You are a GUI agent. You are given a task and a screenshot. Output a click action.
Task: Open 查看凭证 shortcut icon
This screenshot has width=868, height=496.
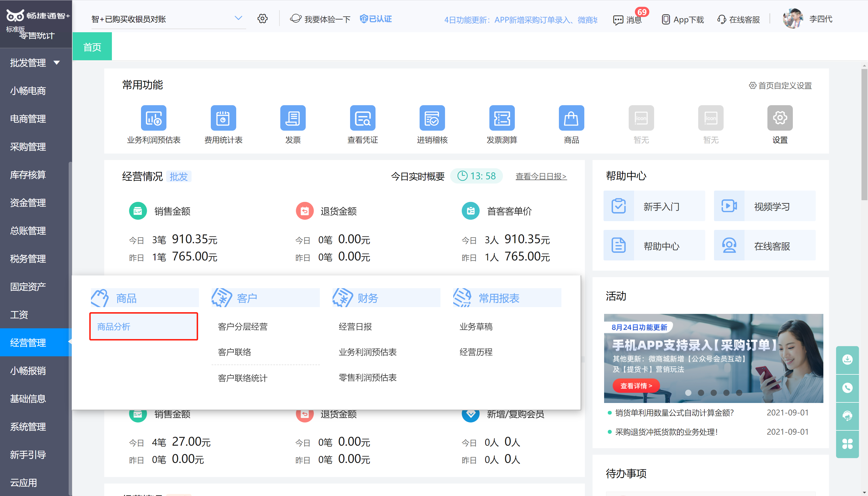tap(363, 118)
